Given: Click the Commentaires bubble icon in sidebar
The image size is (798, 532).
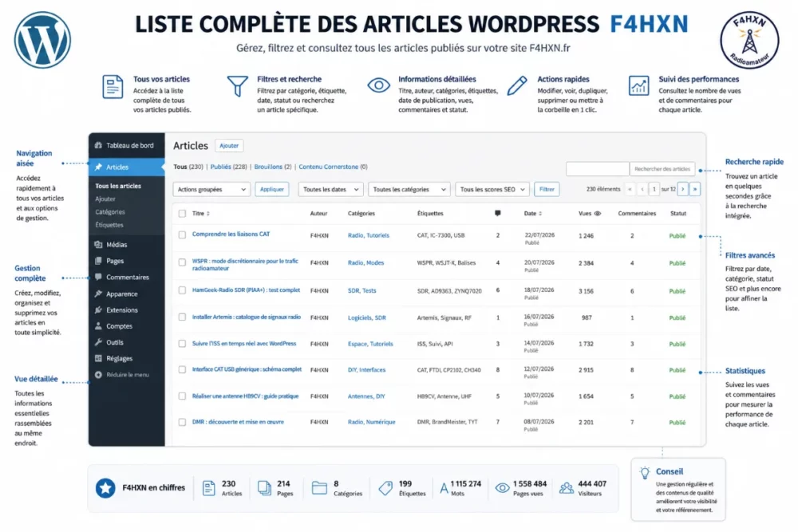Looking at the screenshot, I should coord(98,278).
